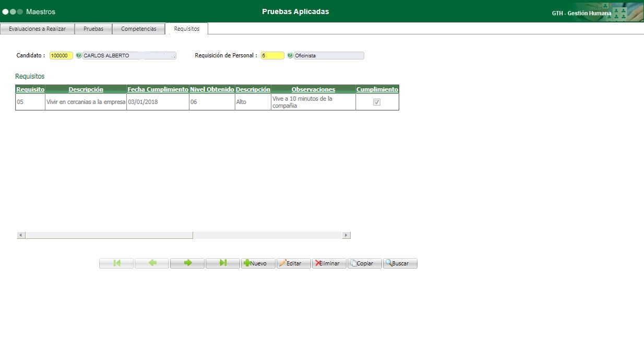This screenshot has height=364, width=644.
Task: Click the candidate name field CARLOS ALBERTO
Action: (x=129, y=56)
